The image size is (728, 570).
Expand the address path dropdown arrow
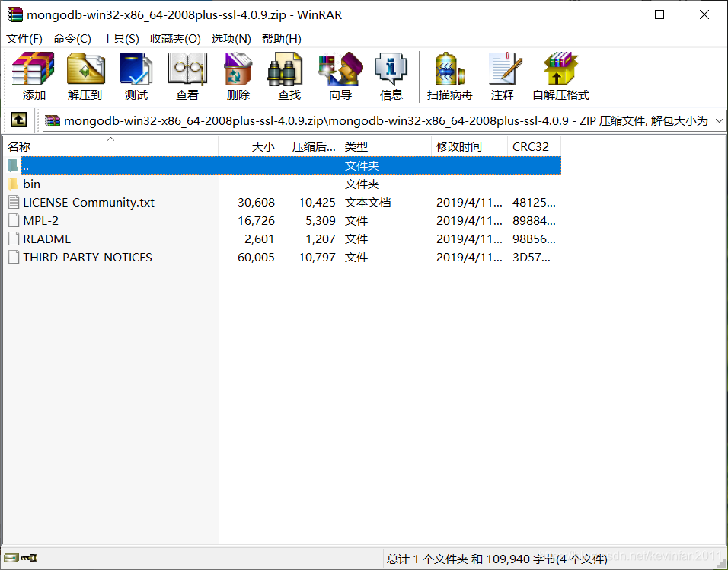719,121
